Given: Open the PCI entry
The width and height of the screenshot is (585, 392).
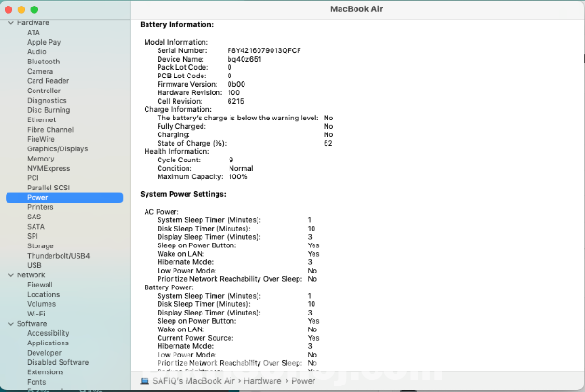Looking at the screenshot, I should coord(33,178).
